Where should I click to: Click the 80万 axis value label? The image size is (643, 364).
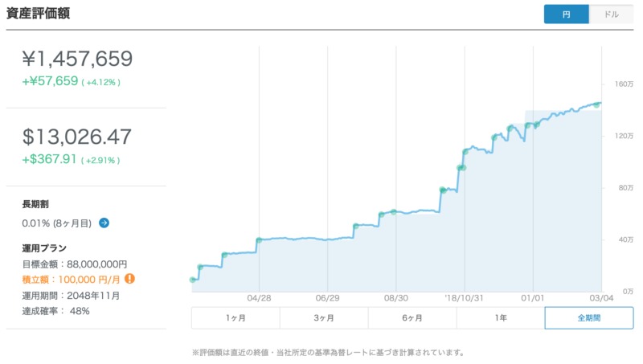pos(626,188)
